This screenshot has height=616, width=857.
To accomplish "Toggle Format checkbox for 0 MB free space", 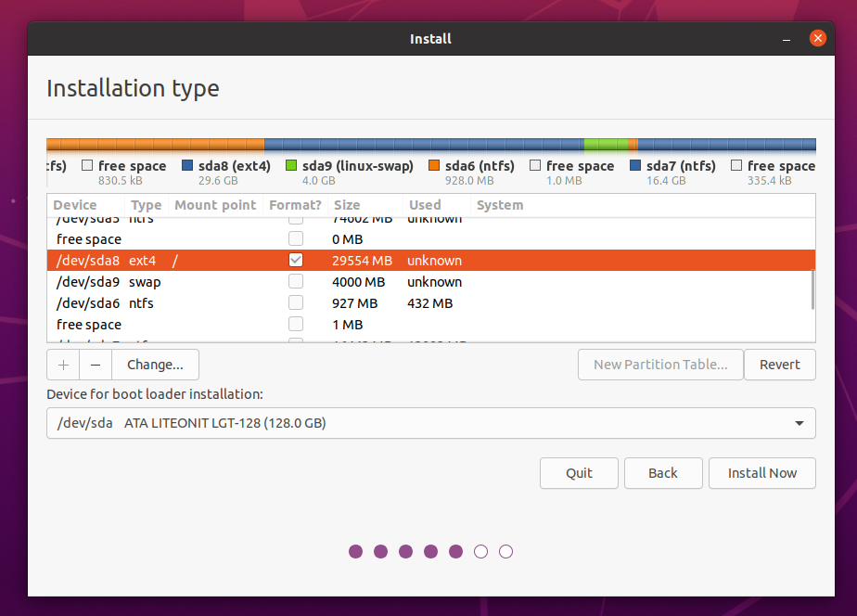I will point(296,238).
